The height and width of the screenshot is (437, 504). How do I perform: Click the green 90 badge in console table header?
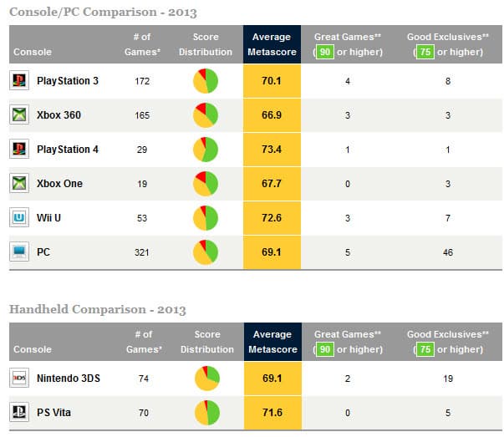click(325, 52)
